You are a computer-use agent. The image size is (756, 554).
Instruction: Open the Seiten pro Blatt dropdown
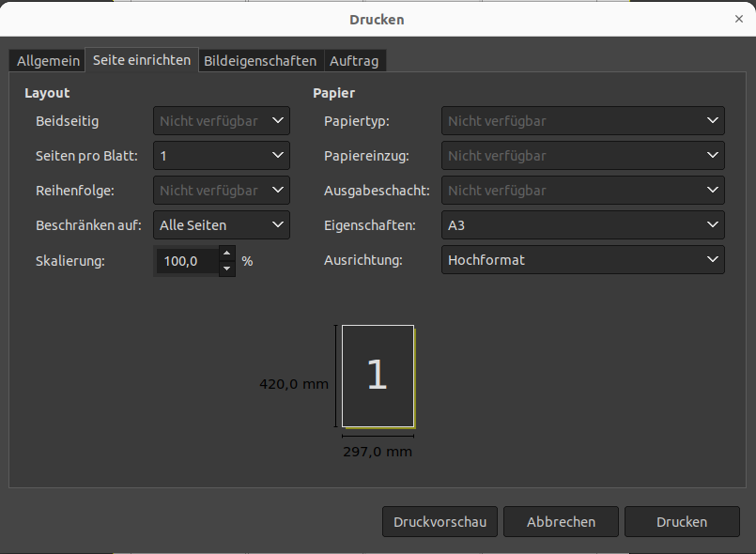[221, 155]
